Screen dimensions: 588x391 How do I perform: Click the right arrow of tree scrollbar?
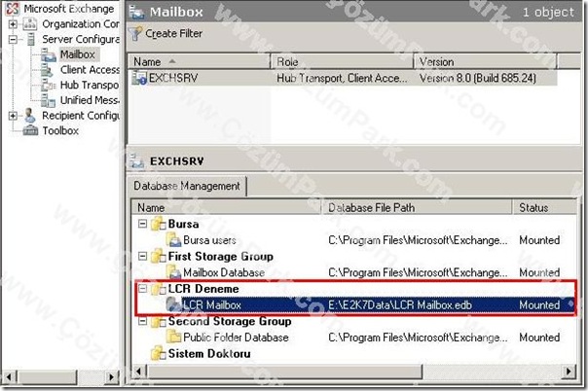[111, 376]
